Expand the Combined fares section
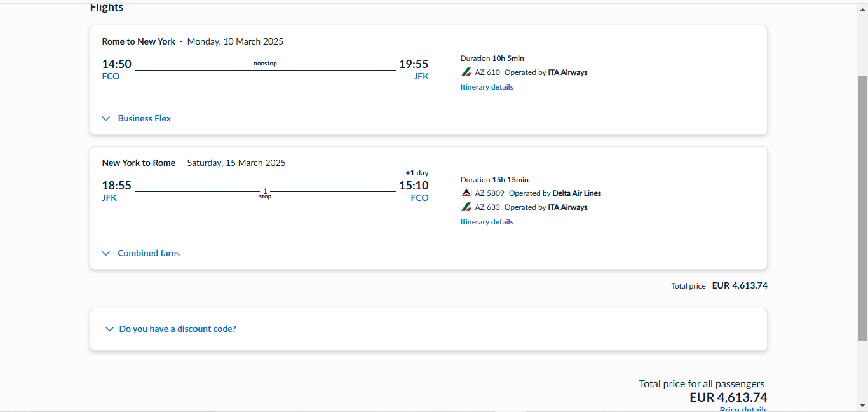868x412 pixels. [x=149, y=254]
